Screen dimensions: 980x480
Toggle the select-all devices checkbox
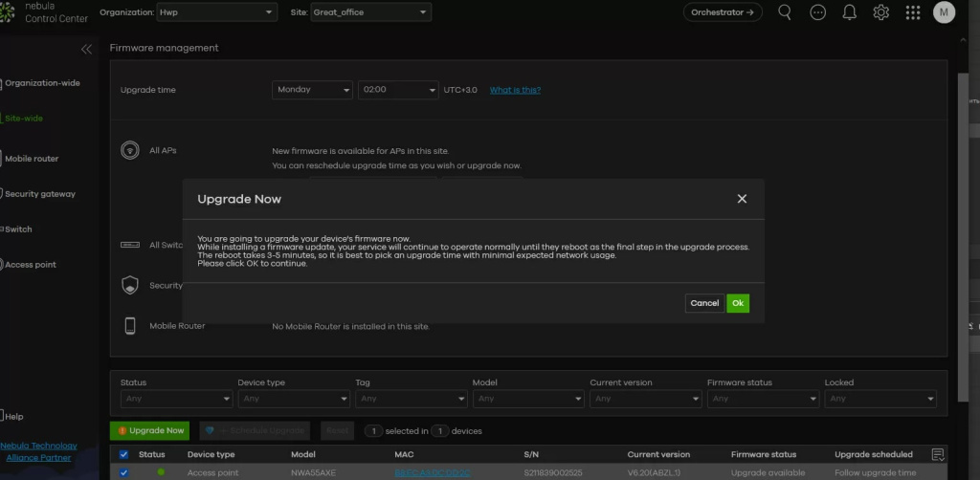(123, 454)
